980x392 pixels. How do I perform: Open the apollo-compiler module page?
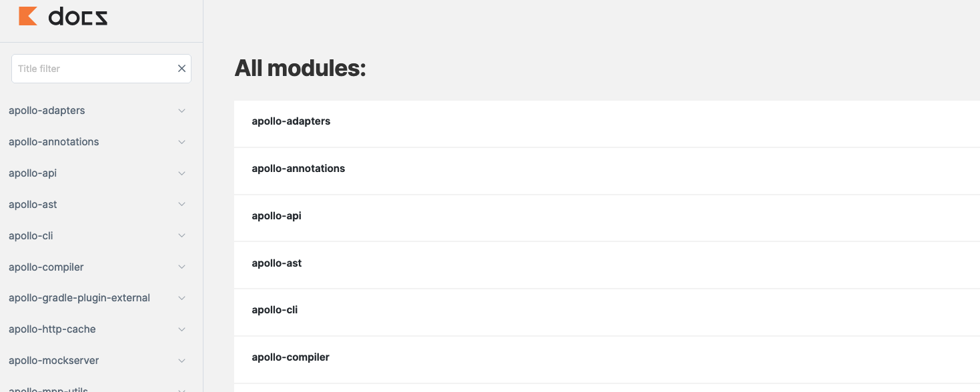click(290, 357)
